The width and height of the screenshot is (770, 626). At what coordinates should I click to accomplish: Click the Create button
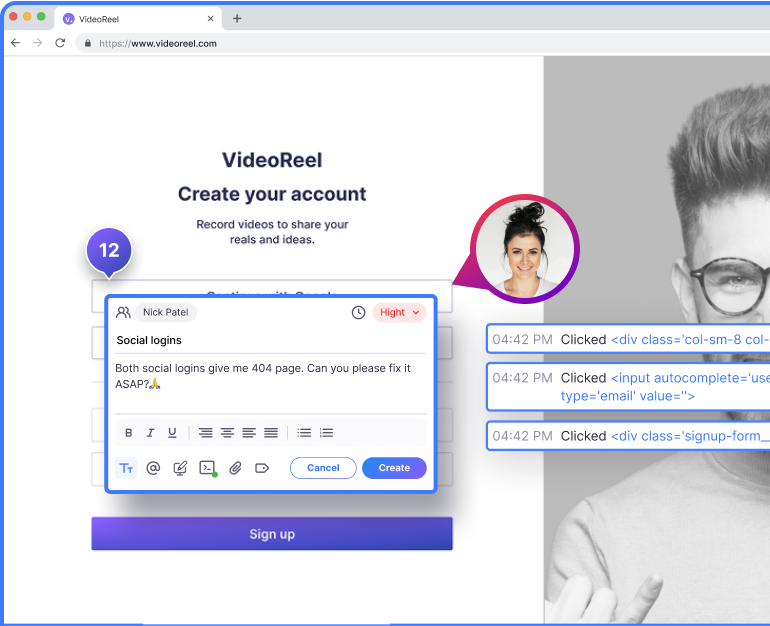[x=394, y=468]
